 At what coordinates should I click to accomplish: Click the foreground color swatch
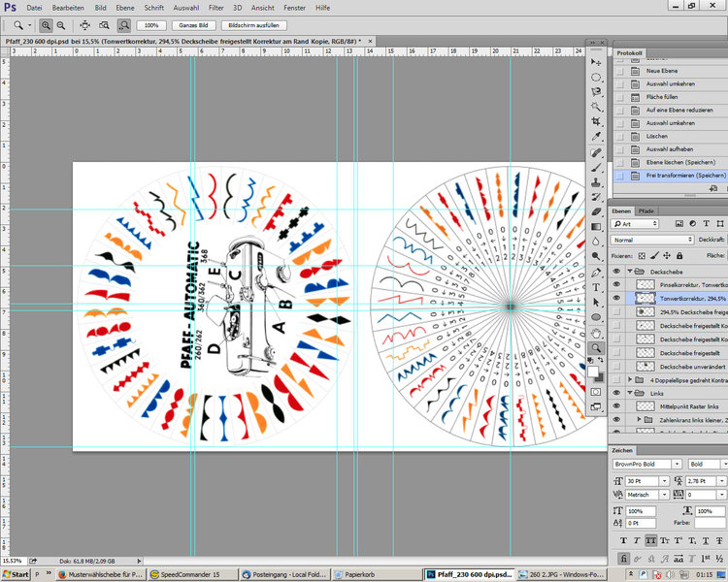click(x=593, y=372)
